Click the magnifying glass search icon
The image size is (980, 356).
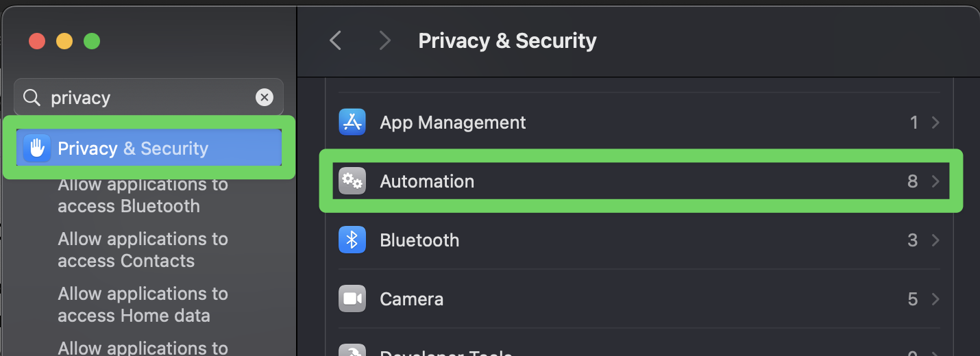tap(32, 98)
